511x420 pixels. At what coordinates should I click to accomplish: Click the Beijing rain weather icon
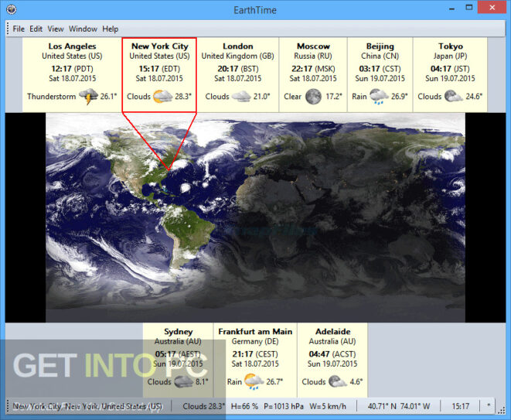[379, 97]
